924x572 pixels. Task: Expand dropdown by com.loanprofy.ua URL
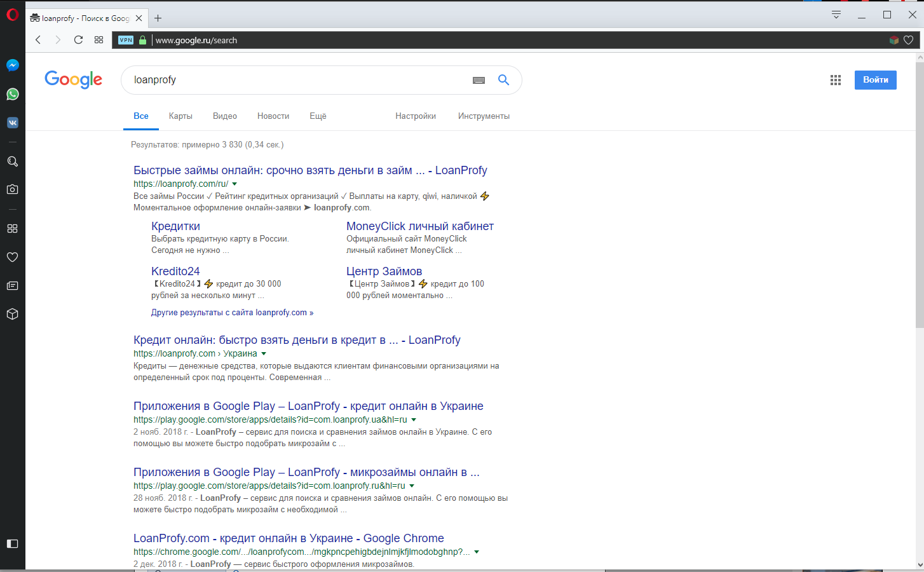[x=414, y=420]
